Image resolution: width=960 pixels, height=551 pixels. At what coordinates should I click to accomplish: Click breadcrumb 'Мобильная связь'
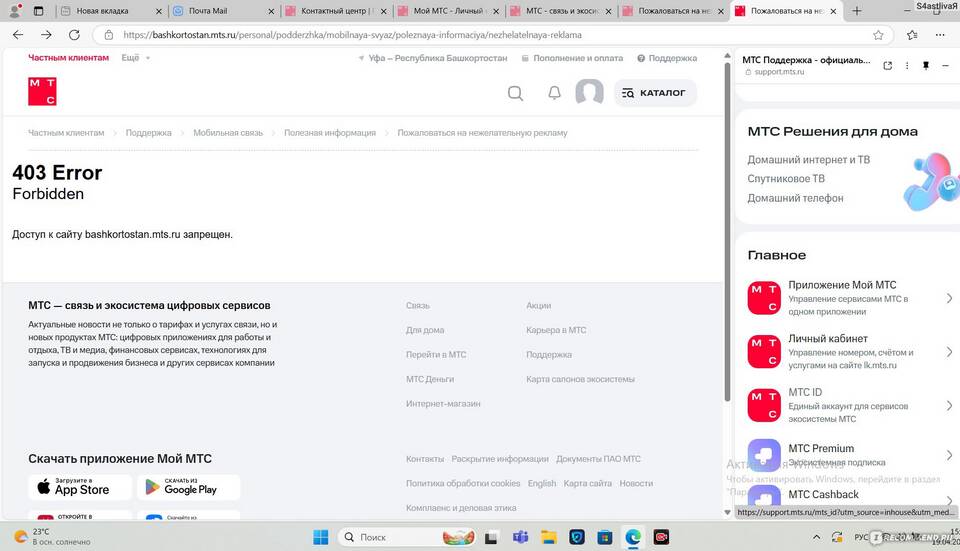coord(228,133)
